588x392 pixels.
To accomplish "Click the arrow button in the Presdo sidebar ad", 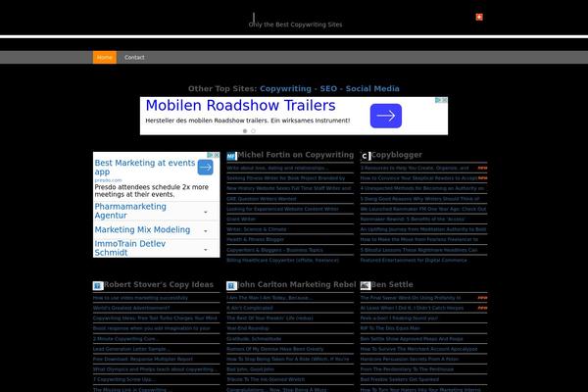I will (x=205, y=168).
